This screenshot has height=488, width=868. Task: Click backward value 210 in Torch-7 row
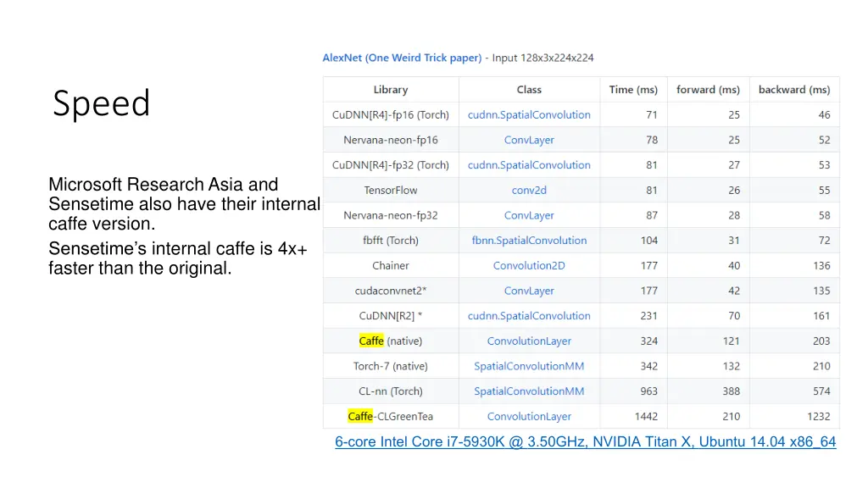tap(821, 366)
